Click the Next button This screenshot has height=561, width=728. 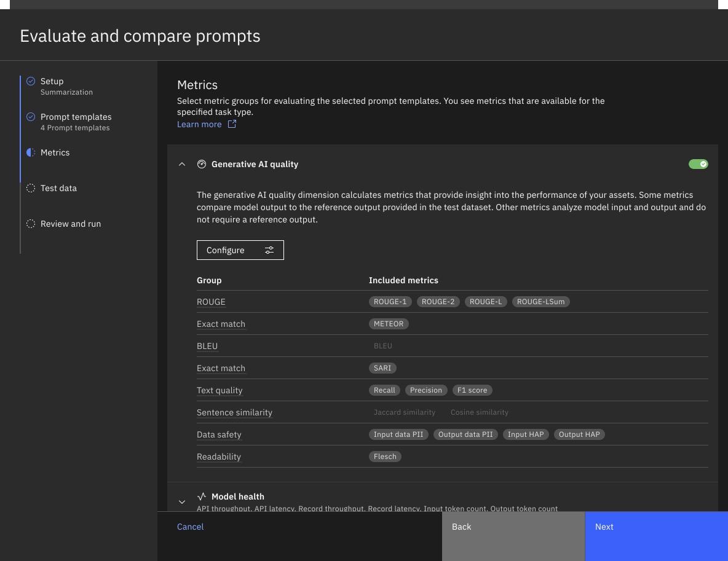click(x=657, y=536)
